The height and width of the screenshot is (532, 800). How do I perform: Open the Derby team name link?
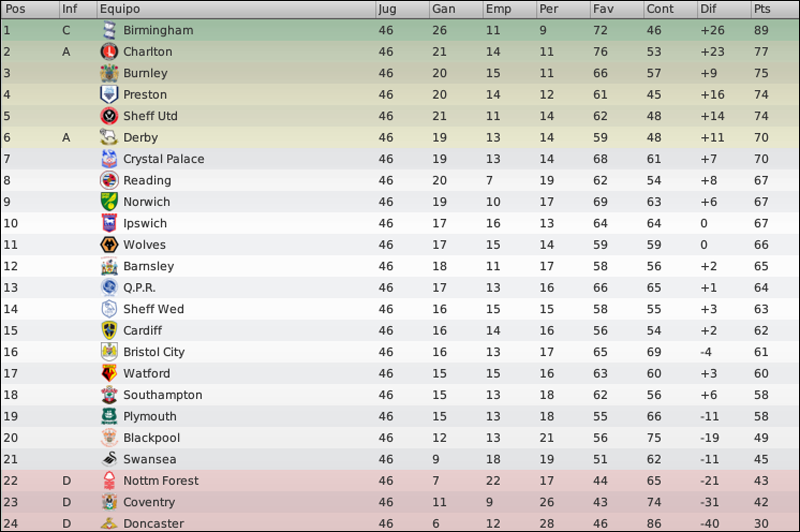(x=141, y=138)
